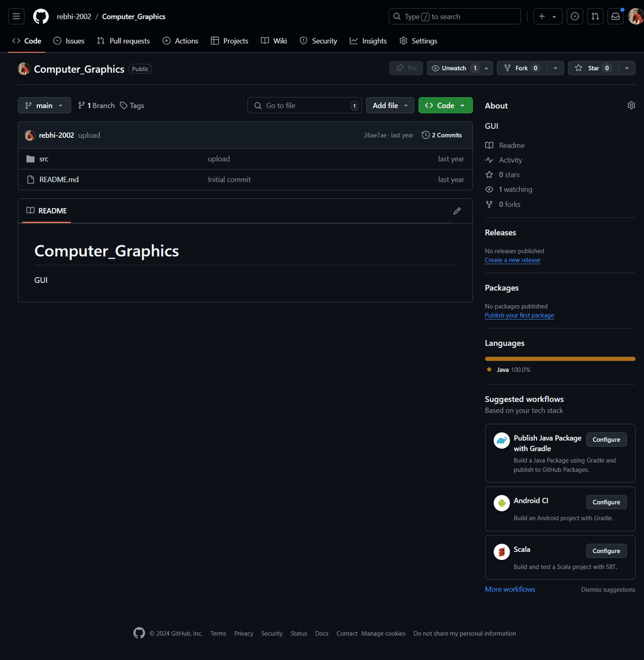Configure the Scala workflow
The width and height of the screenshot is (644, 660).
pyautogui.click(x=606, y=551)
